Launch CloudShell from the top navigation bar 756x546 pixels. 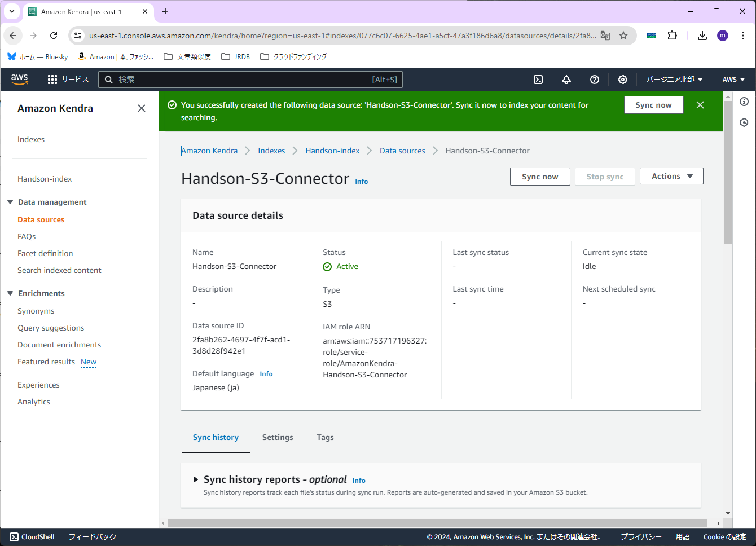pos(538,80)
